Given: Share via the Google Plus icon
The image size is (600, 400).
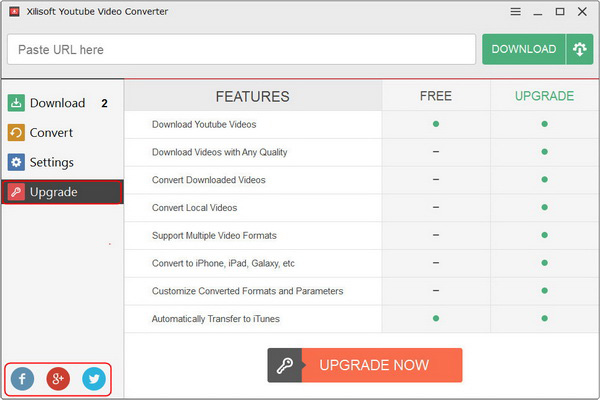Looking at the screenshot, I should [x=58, y=379].
